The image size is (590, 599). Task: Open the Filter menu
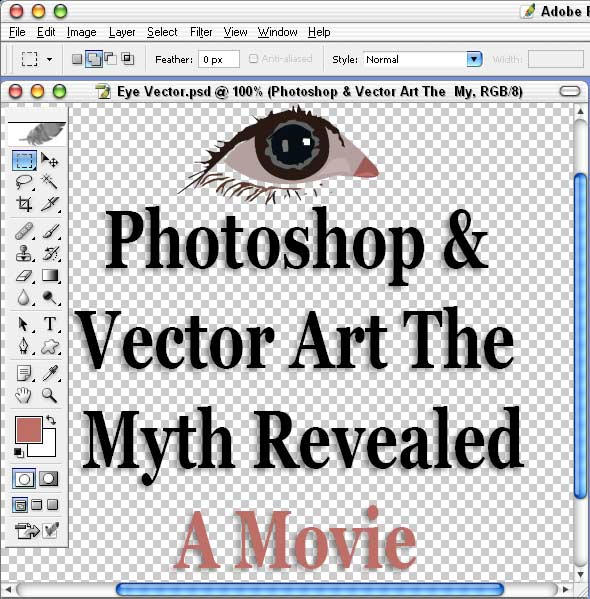click(x=201, y=32)
